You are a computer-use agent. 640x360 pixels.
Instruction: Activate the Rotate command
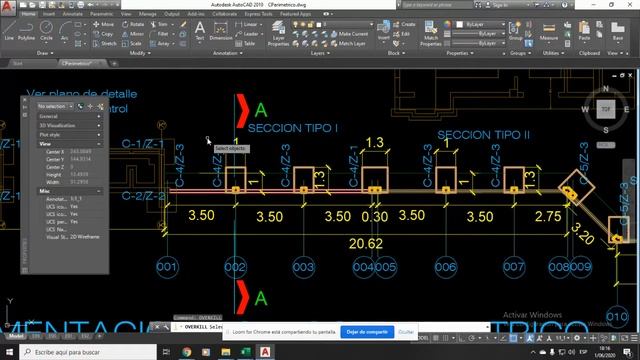click(x=133, y=24)
